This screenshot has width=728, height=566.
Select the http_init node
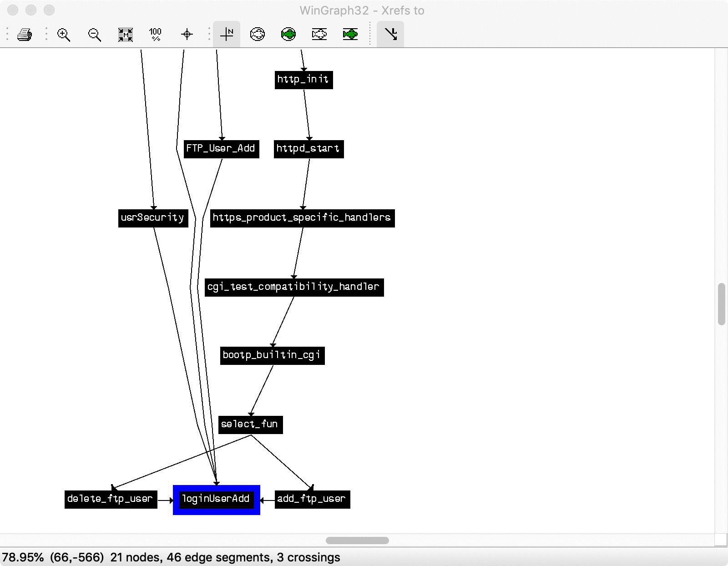[303, 80]
